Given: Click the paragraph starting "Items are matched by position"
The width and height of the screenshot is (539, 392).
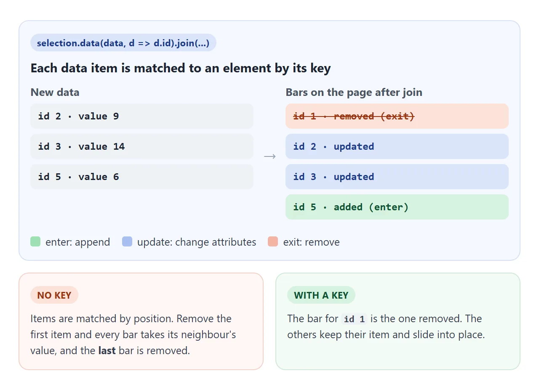Looking at the screenshot, I should [133, 334].
